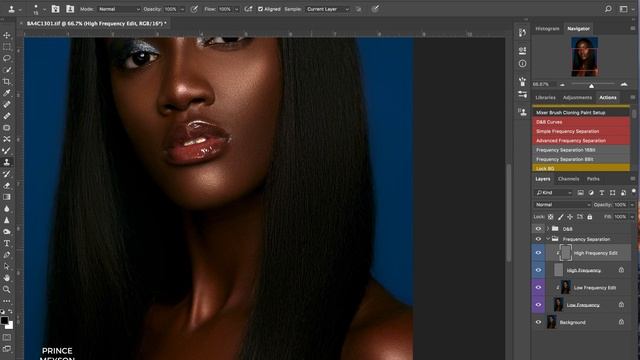Image resolution: width=640 pixels, height=360 pixels.
Task: Click the type layer filter icon
Action: tap(602, 193)
